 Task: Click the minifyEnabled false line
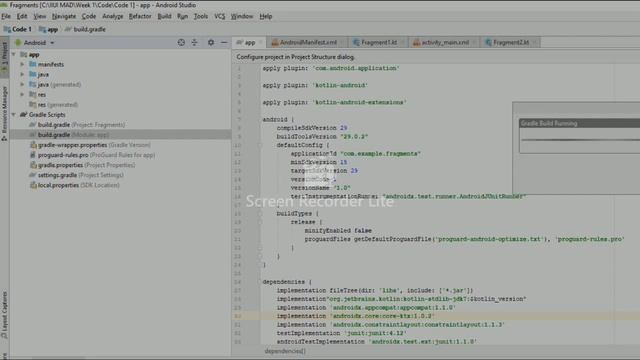click(338, 231)
